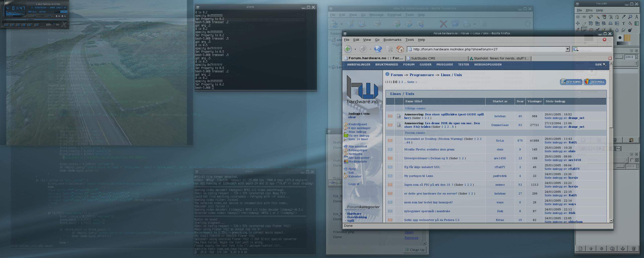
Task: Skip to next track in XMMS
Action: (30, 25)
